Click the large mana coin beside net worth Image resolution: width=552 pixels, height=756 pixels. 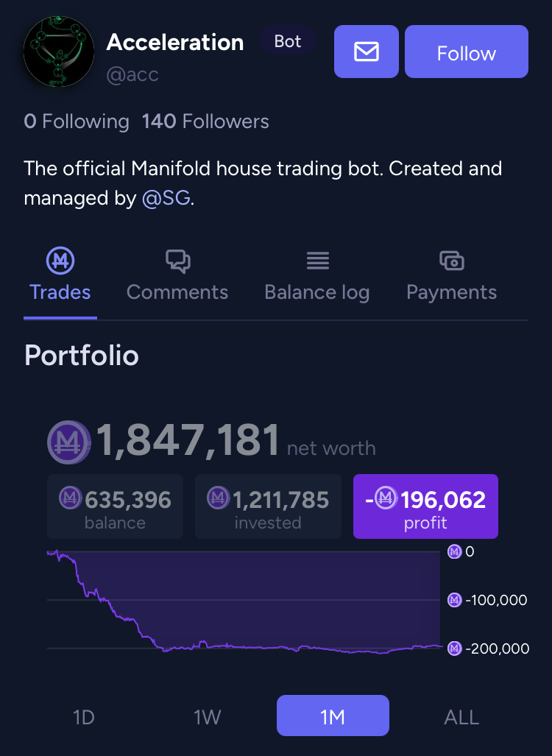(x=69, y=442)
